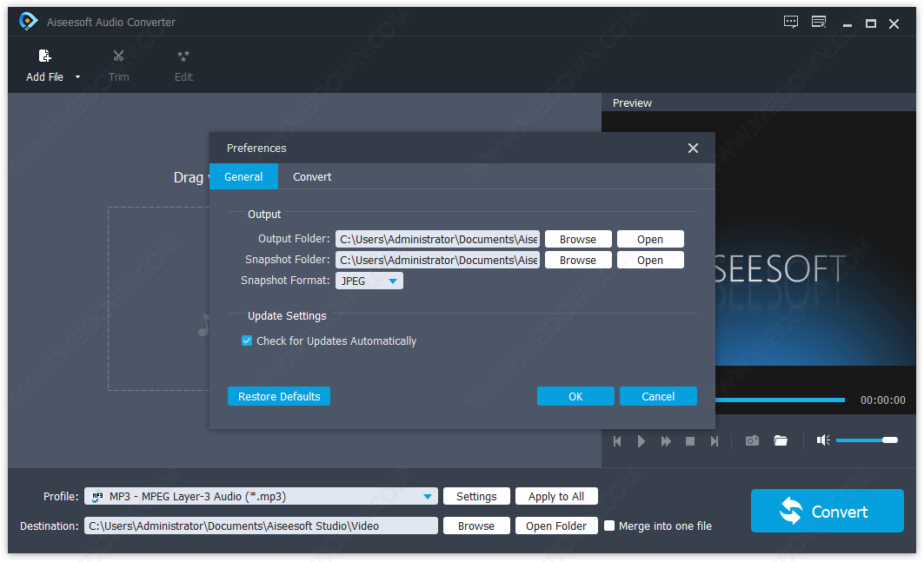Uncheck Check for Updates Automatically
The image size is (924, 562).
(x=247, y=341)
